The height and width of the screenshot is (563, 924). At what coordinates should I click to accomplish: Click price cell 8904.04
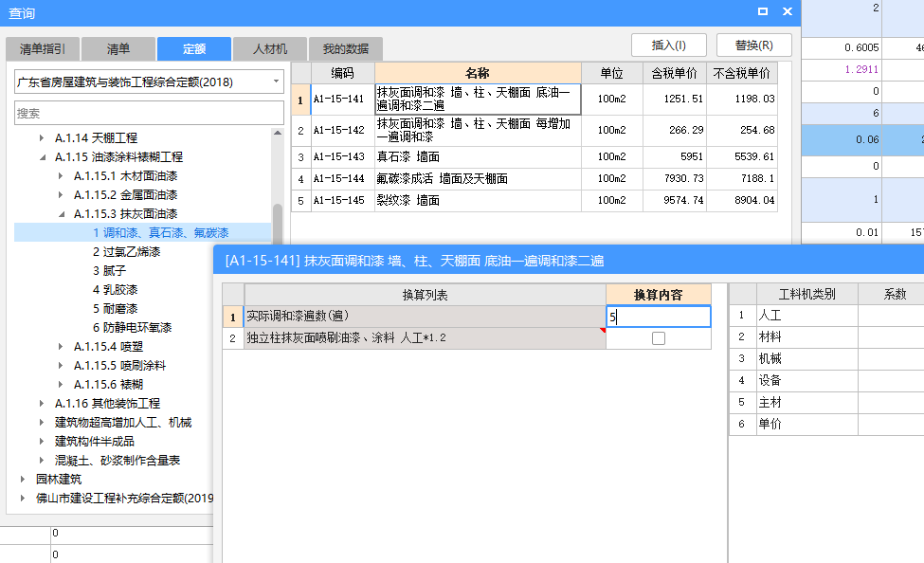(x=742, y=200)
